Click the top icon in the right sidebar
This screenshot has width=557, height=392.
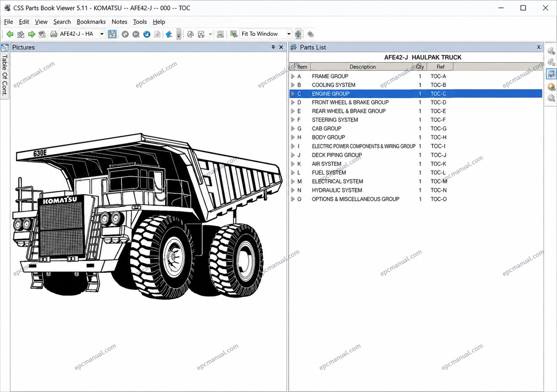(x=551, y=51)
